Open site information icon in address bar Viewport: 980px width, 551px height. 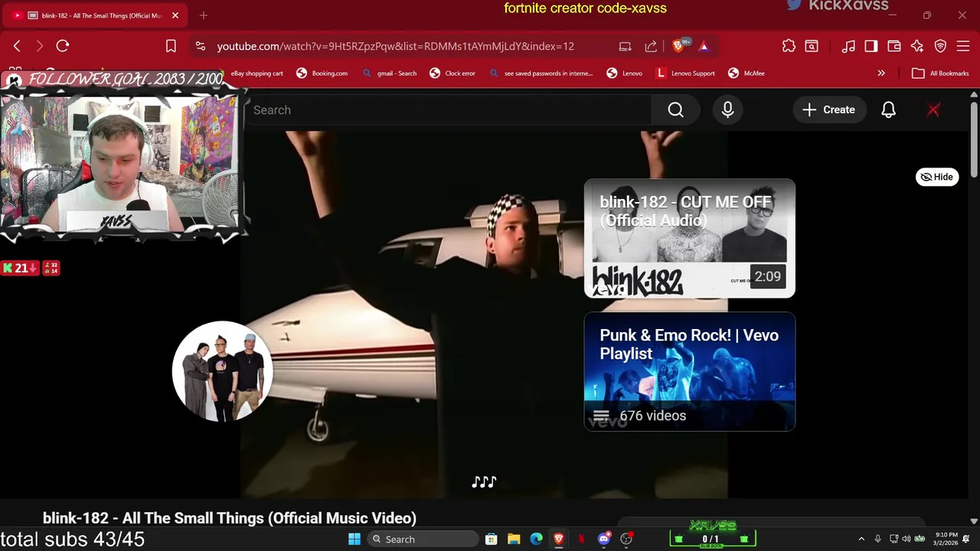coord(201,46)
